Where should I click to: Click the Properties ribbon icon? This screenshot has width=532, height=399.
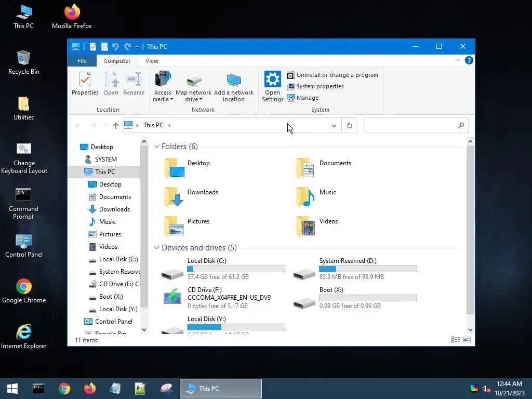coord(85,84)
